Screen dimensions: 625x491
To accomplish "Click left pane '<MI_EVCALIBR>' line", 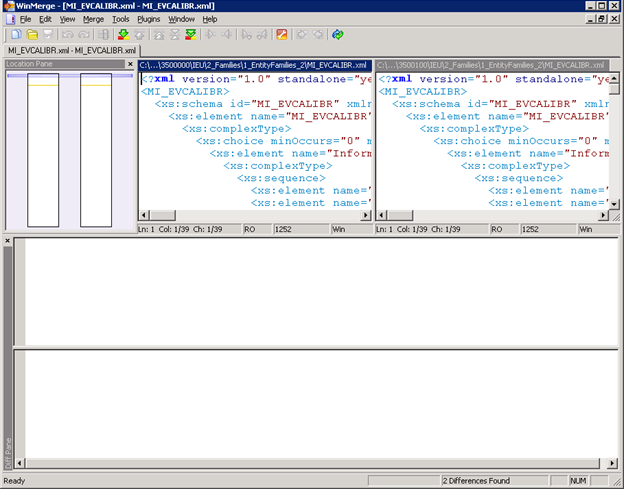I will [x=185, y=92].
